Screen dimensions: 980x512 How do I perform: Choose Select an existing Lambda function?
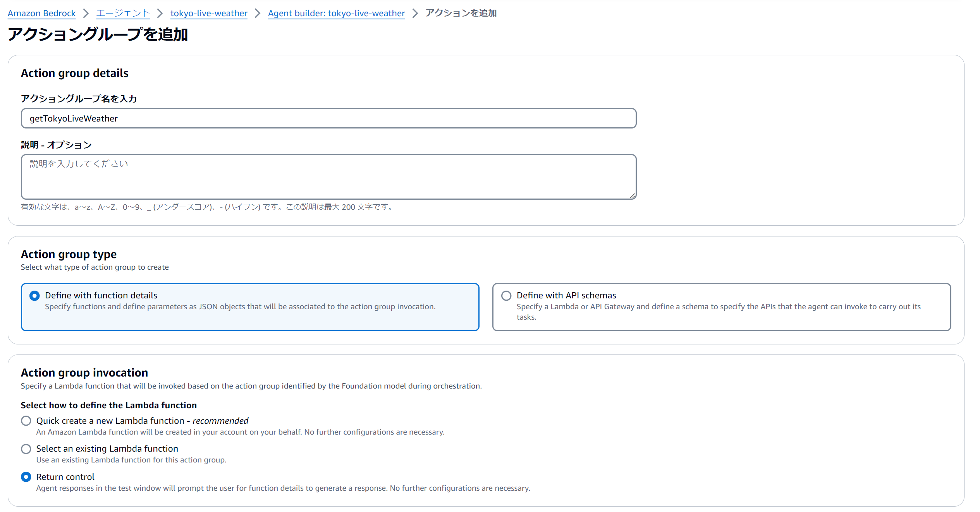click(x=26, y=449)
